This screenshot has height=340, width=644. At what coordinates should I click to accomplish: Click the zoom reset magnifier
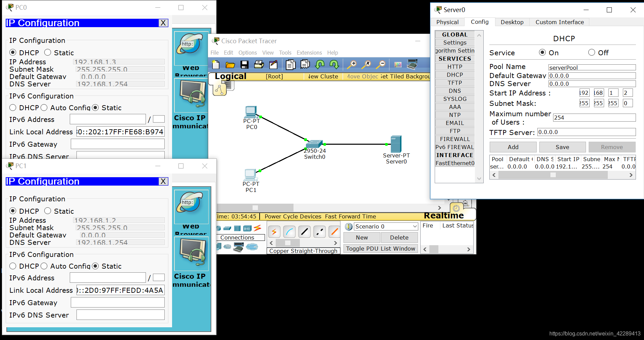366,64
